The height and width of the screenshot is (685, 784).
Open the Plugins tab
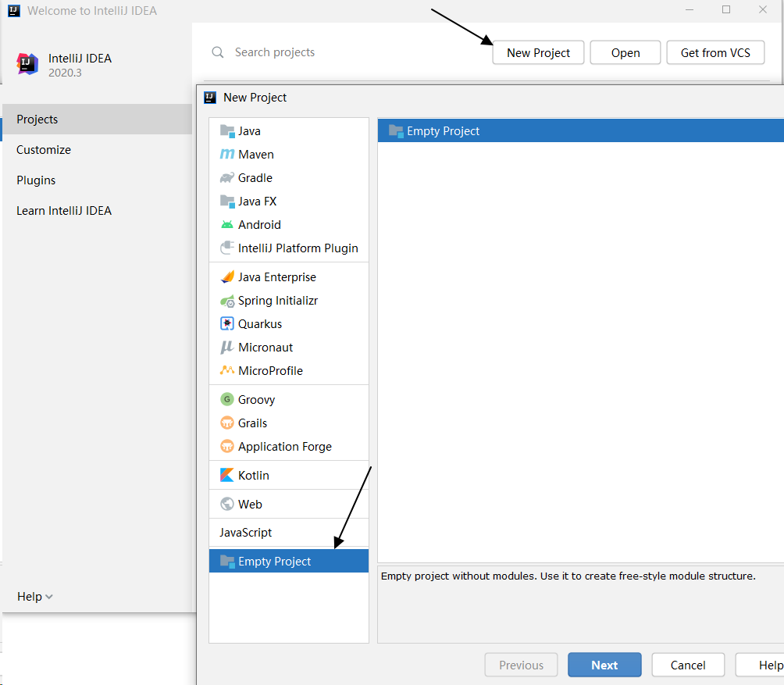[97, 180]
